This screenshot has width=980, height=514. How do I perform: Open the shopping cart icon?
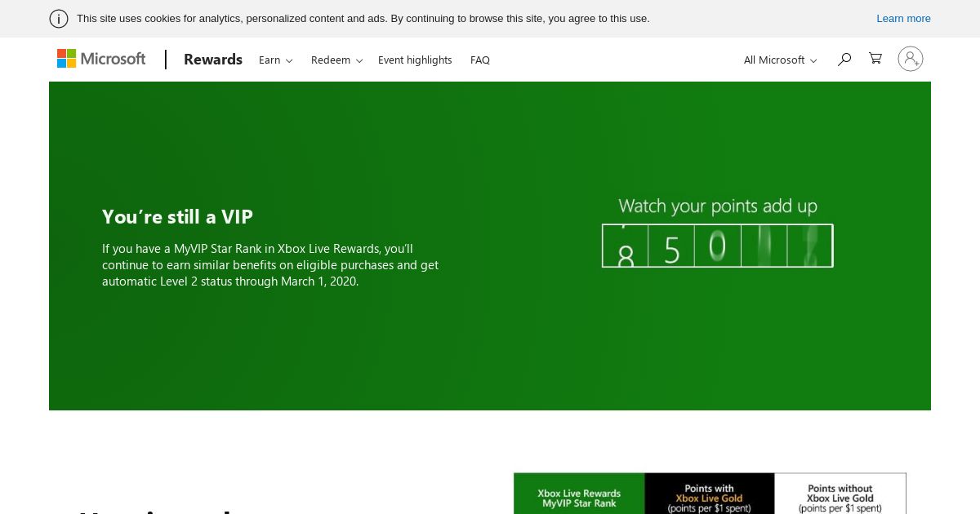tap(875, 59)
